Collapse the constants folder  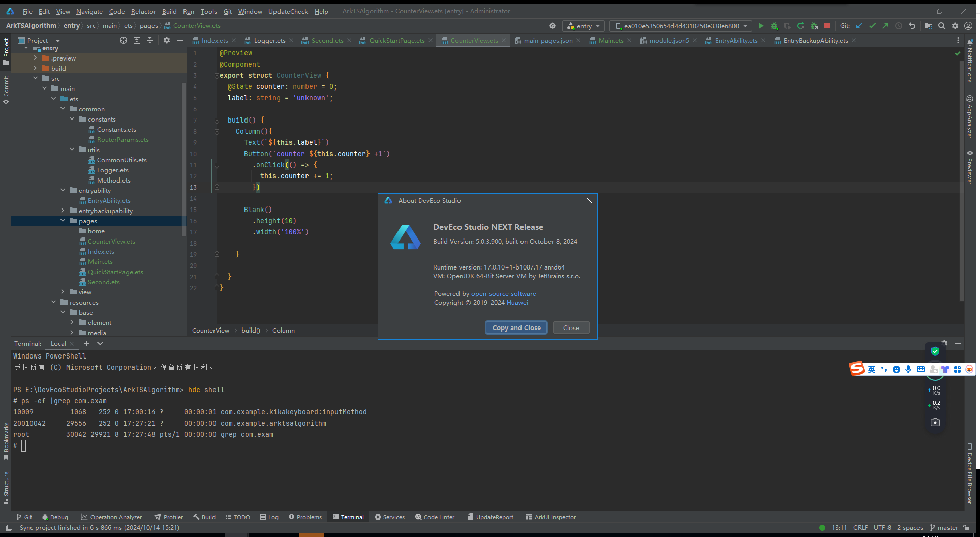pos(72,119)
